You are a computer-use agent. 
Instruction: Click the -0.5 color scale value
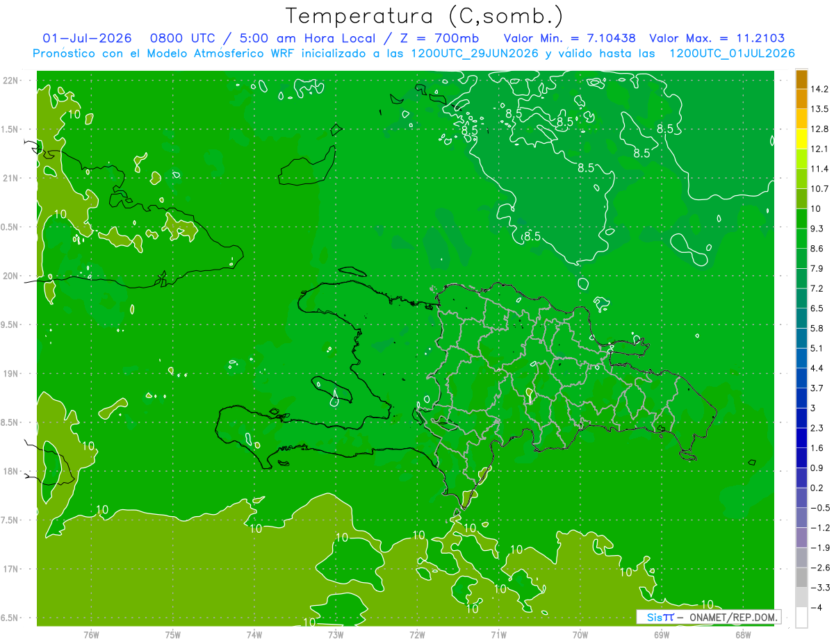tap(820, 508)
